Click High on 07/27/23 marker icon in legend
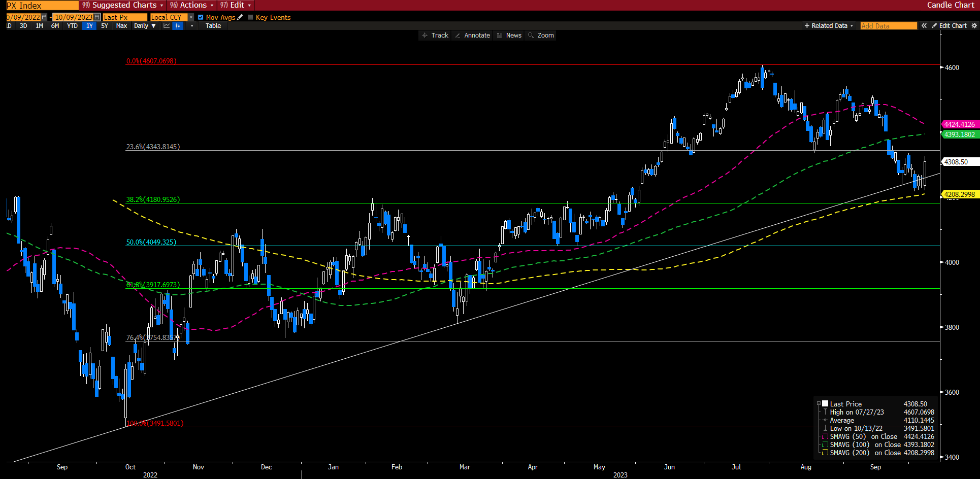 [826, 412]
